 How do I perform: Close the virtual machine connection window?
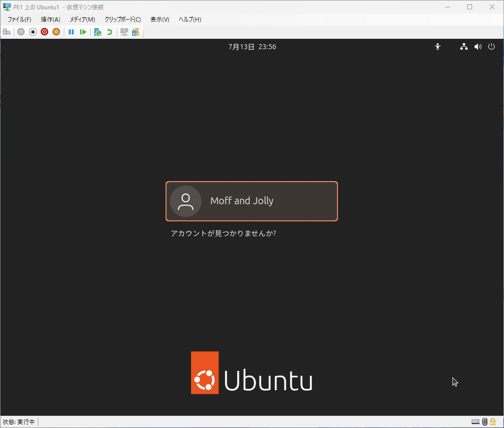point(492,7)
